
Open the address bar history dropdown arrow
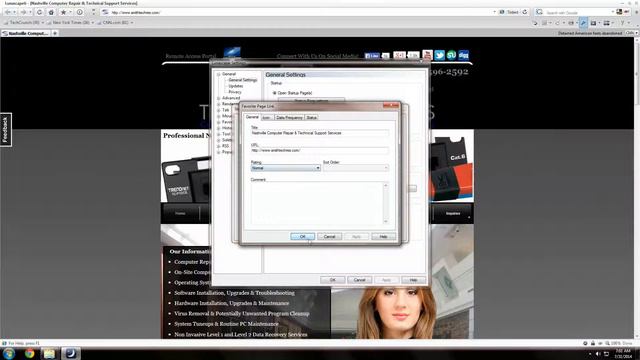click(494, 12)
